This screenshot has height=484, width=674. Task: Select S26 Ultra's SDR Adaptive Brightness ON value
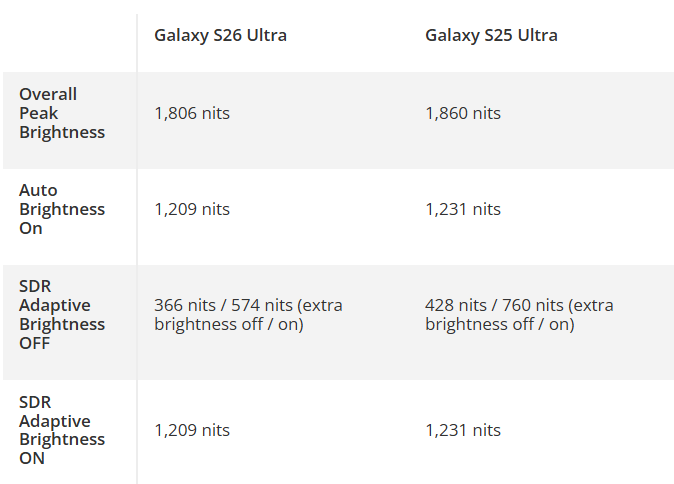(x=192, y=430)
